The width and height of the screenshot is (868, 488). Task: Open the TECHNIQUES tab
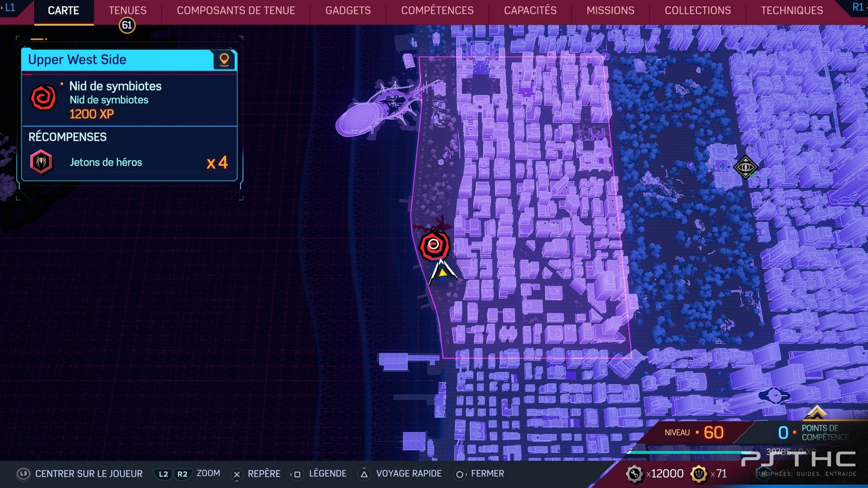(792, 10)
